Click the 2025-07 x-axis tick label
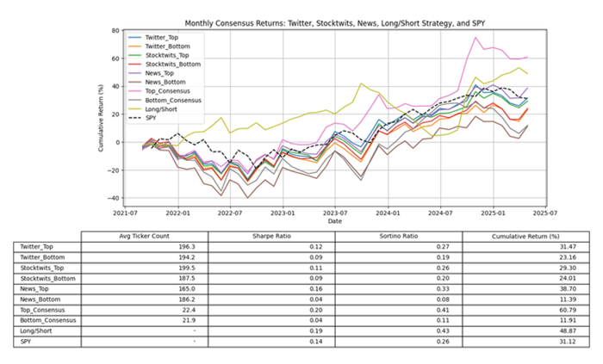The image size is (603, 364). tap(545, 213)
